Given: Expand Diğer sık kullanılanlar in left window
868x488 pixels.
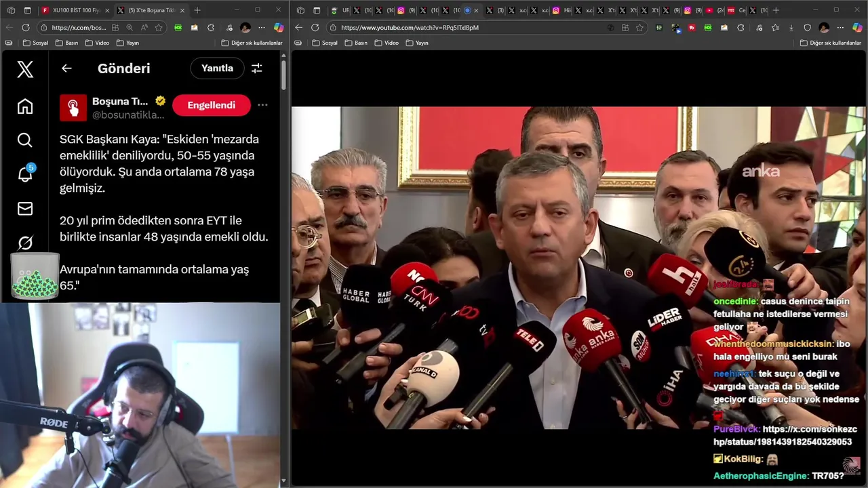Looking at the screenshot, I should pyautogui.click(x=252, y=43).
